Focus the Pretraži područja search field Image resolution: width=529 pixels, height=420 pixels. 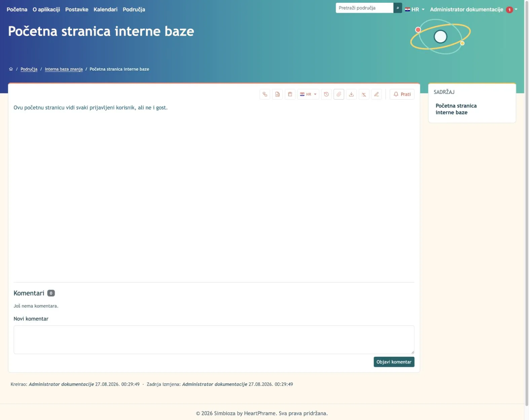(x=365, y=8)
